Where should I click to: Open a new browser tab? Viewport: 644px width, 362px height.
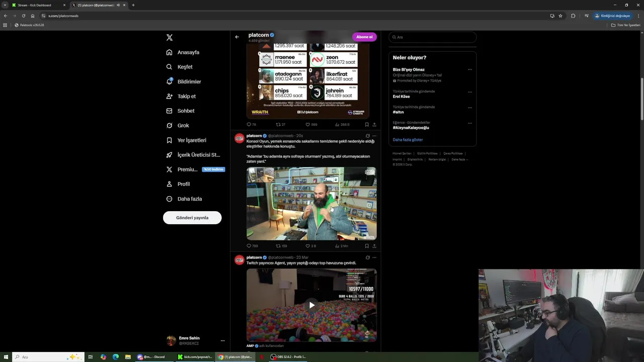pyautogui.click(x=133, y=5)
